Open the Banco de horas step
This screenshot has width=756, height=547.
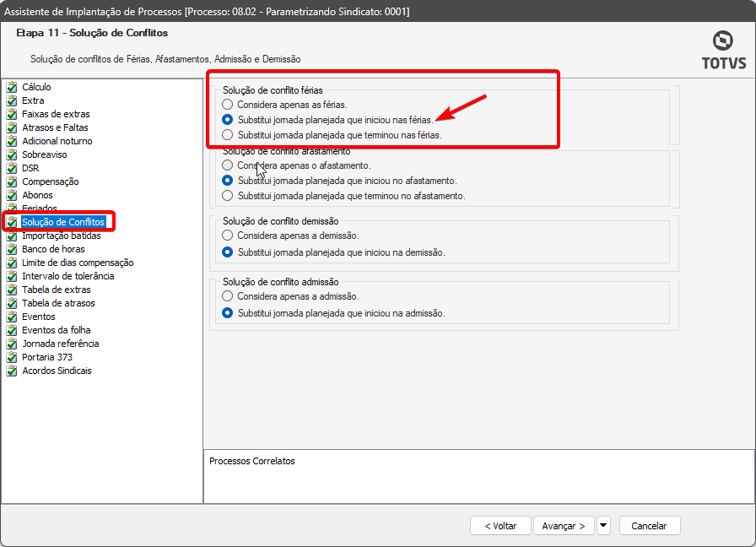coord(53,249)
